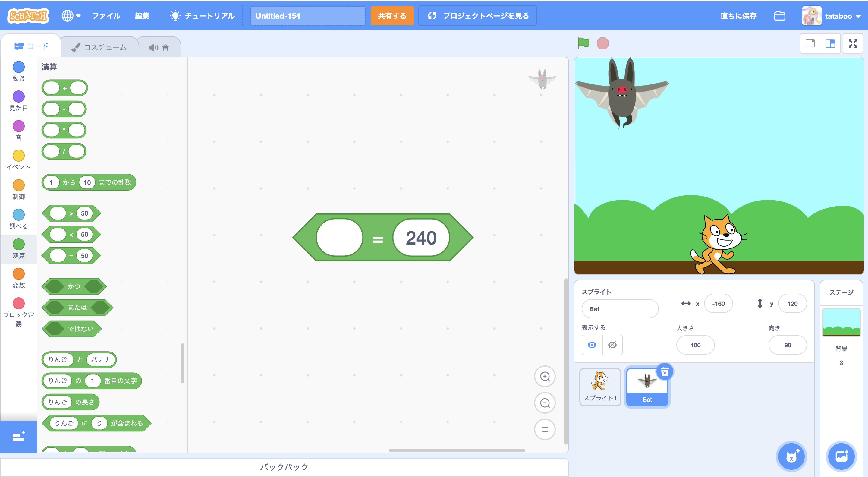Click the orange 共有する button
This screenshot has height=477, width=868.
point(392,16)
